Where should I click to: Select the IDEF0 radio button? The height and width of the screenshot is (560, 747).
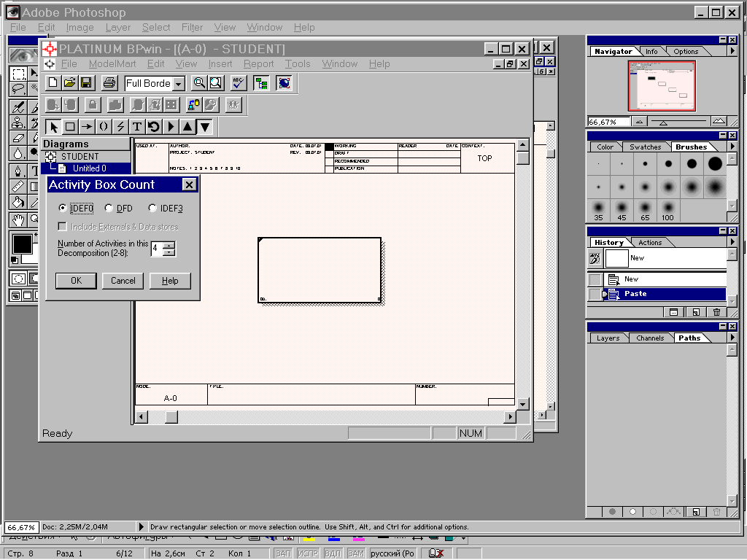(62, 208)
